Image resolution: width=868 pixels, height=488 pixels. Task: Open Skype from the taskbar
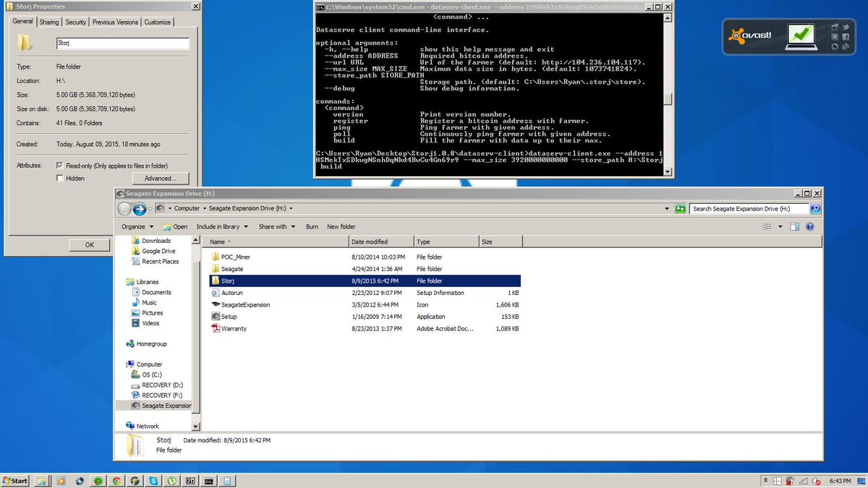153,481
